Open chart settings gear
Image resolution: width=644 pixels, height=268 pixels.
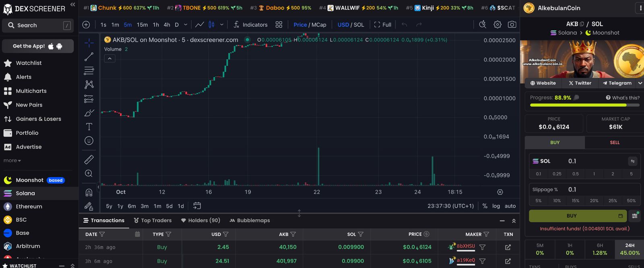click(x=497, y=25)
